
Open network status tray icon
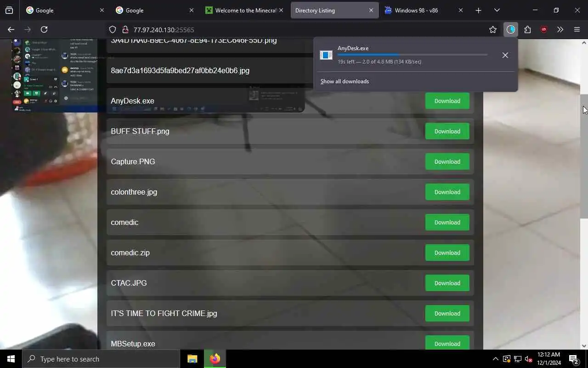518,359
